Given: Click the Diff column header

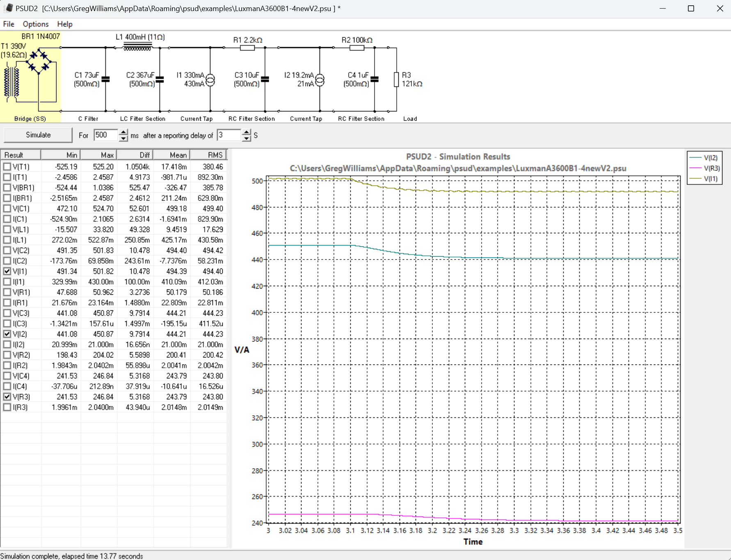Looking at the screenshot, I should coord(135,155).
